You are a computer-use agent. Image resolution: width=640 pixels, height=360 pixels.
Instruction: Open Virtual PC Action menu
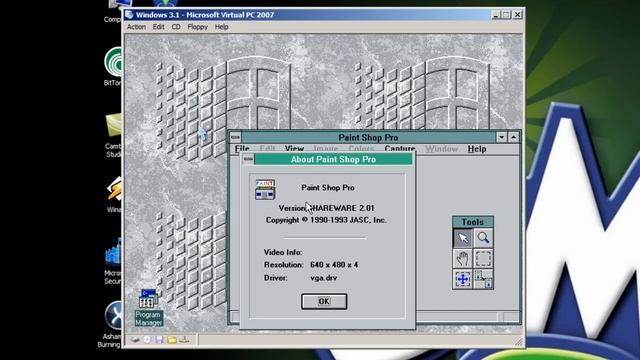[136, 27]
